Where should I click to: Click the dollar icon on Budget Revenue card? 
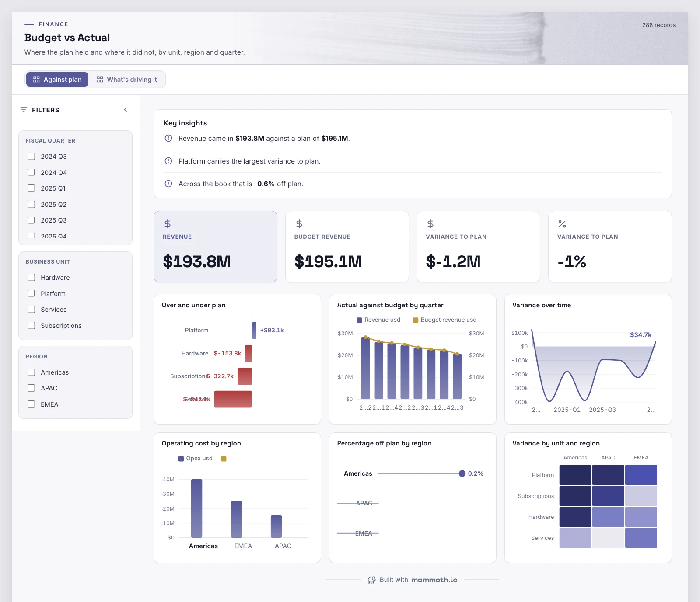pyautogui.click(x=299, y=224)
